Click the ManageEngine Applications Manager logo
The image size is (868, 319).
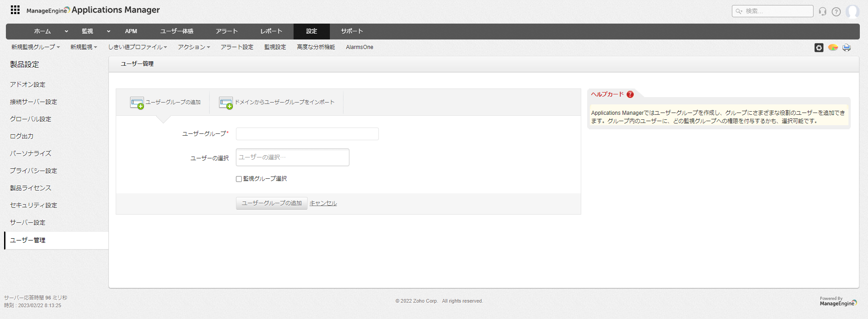point(93,10)
